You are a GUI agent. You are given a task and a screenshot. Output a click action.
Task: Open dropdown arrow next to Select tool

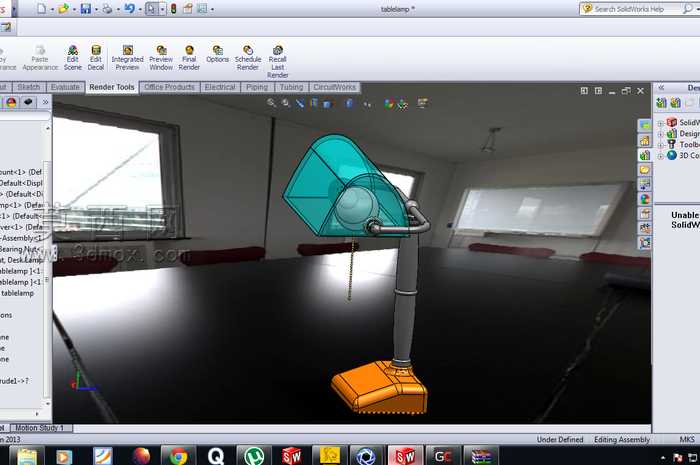[162, 9]
